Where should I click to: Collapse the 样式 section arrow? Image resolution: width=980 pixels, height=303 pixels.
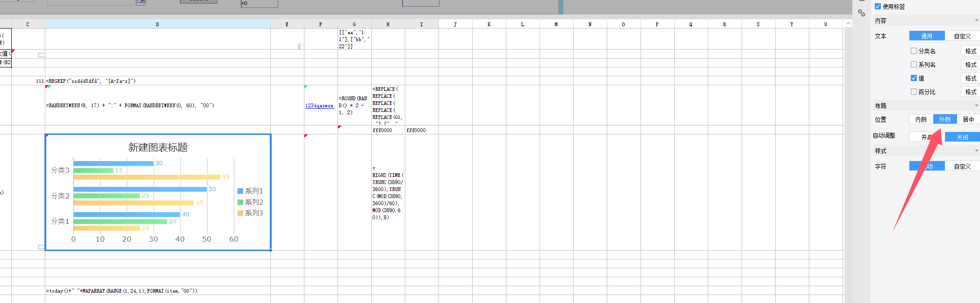[977, 151]
